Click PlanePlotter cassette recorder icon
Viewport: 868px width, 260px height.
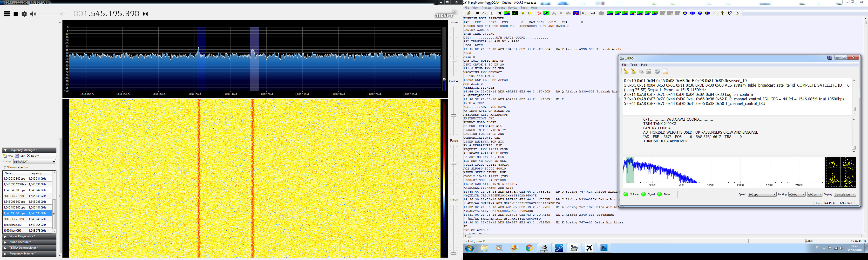click(x=602, y=13)
